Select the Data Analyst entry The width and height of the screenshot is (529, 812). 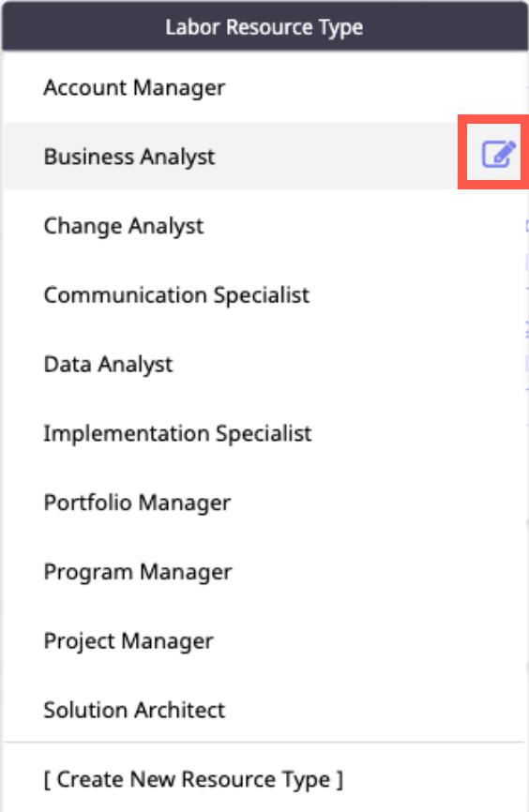(x=264, y=364)
